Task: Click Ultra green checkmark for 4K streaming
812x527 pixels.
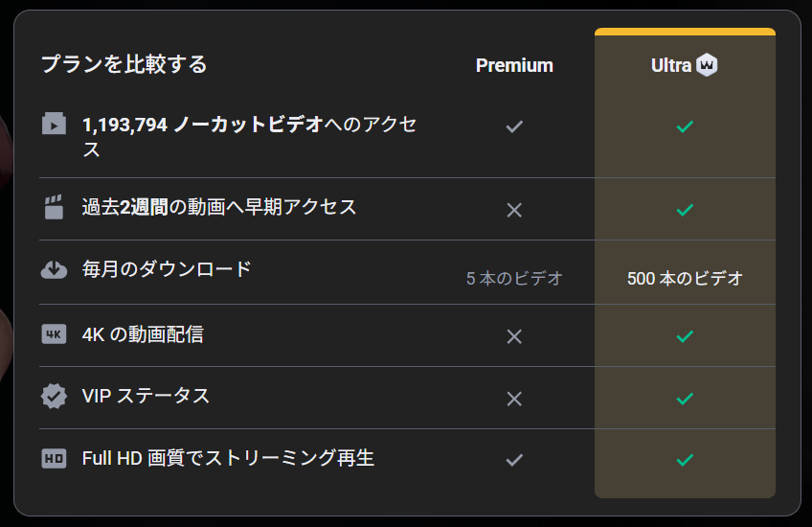Action: pyautogui.click(x=685, y=336)
